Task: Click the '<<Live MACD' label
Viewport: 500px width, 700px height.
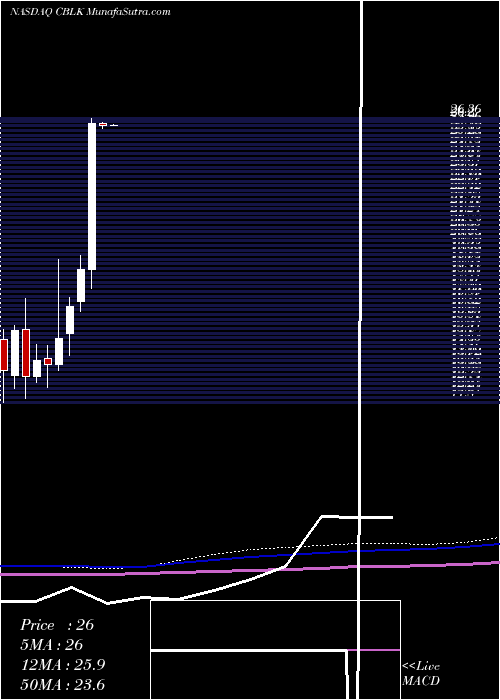Action: [421, 673]
